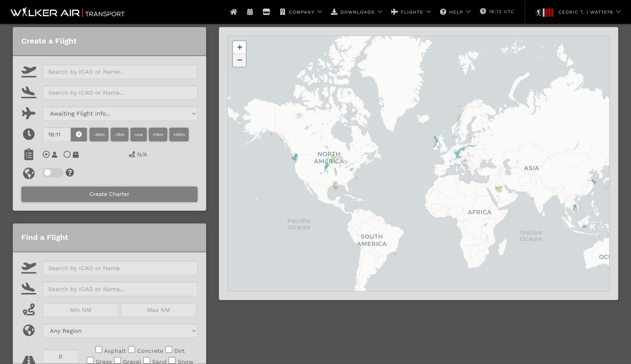Click the runway length field showing 0
631x364 pixels.
(60, 356)
